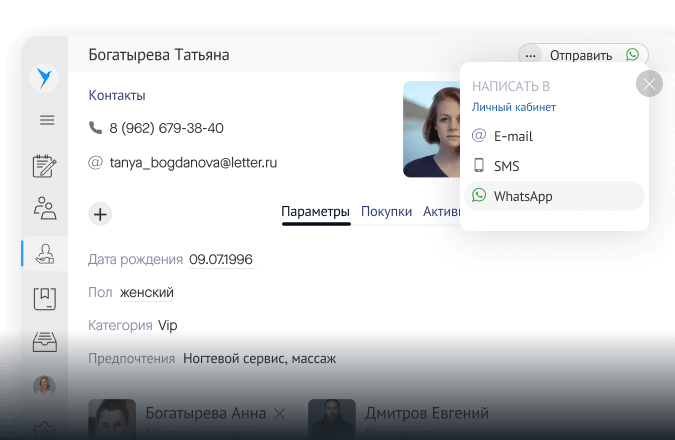Open the clients group sidebar icon
The width and height of the screenshot is (675, 440).
45,208
